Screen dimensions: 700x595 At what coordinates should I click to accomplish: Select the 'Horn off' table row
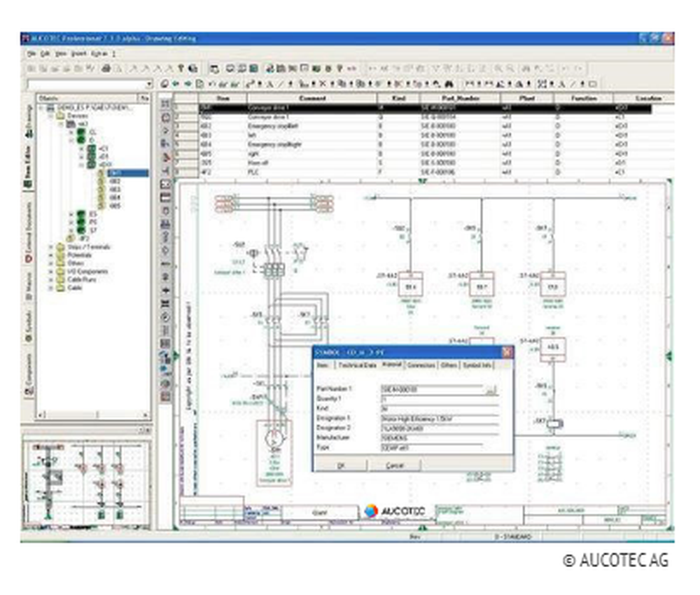[424, 163]
